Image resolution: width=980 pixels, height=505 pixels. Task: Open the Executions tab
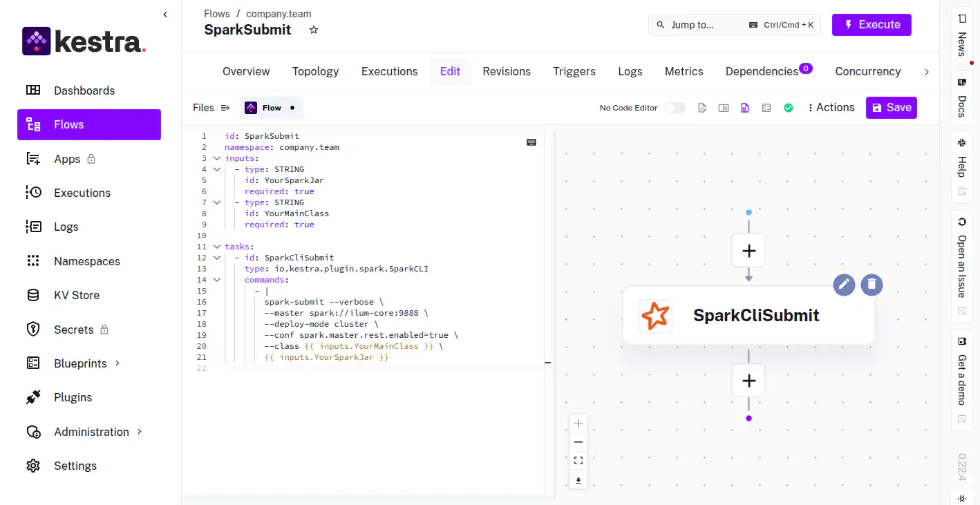[x=389, y=71]
